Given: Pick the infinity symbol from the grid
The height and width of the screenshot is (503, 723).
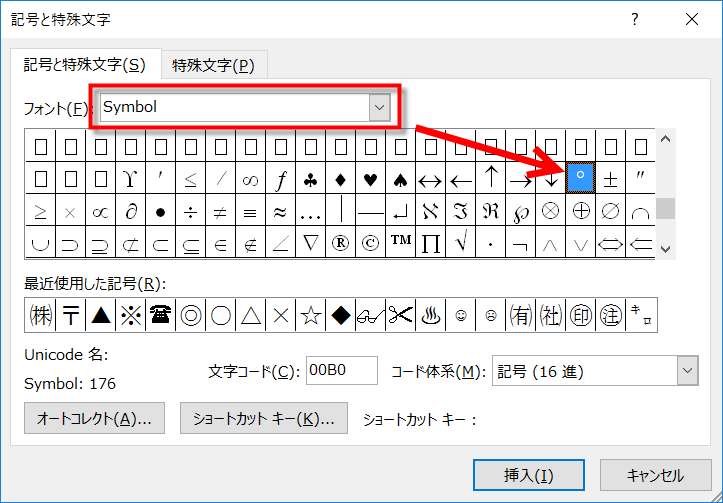Looking at the screenshot, I should [x=251, y=180].
